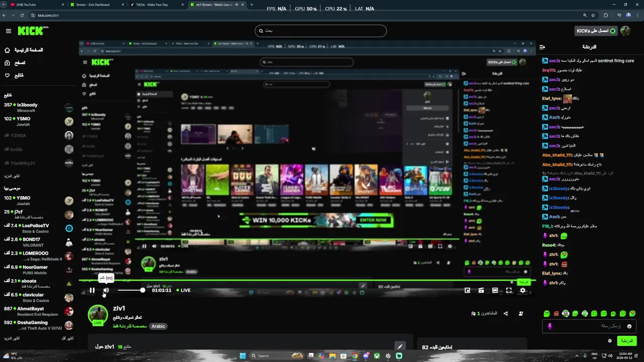This screenshot has width=644, height=362.
Task: Open ko3ib channel in sidebar
Action: point(38,149)
